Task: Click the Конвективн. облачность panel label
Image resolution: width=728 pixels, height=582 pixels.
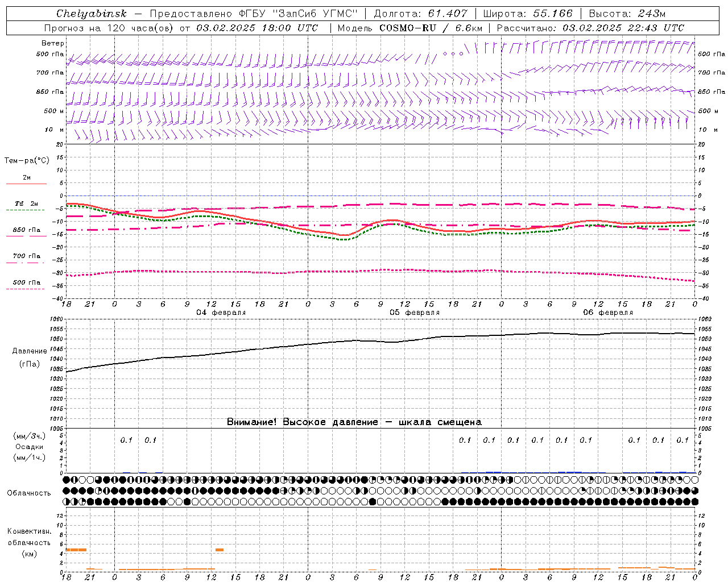Action: click(x=29, y=537)
